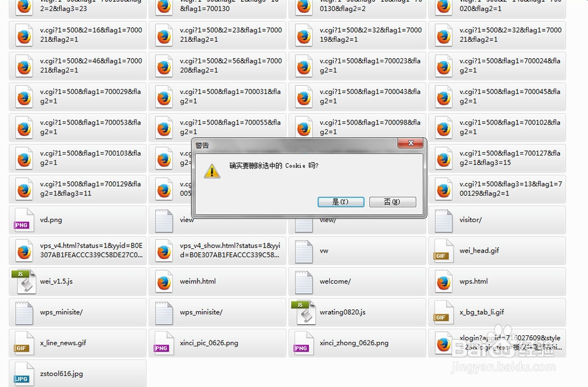This screenshot has height=387, width=588.
Task: Select file name v.cgi?1=500&flag1=700055&flag2=1
Action: (230, 127)
